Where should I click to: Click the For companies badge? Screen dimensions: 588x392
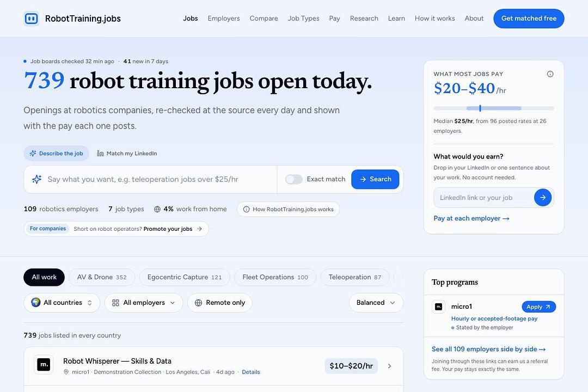click(47, 229)
